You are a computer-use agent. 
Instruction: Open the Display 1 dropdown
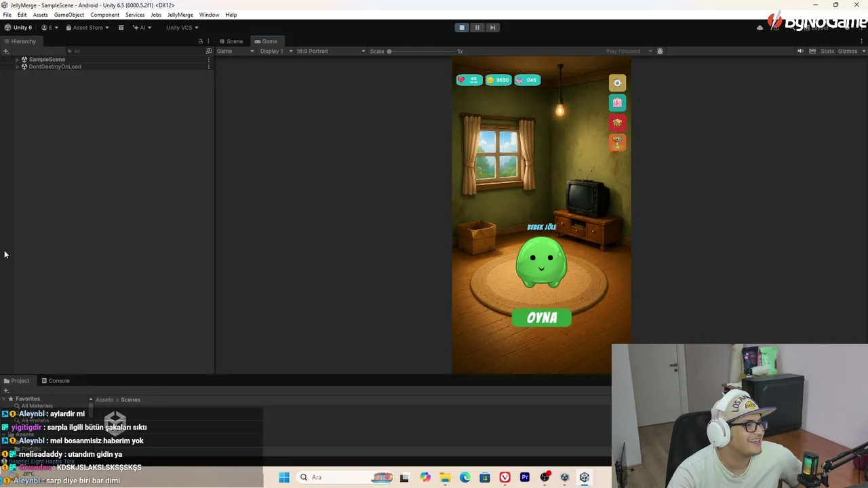pos(277,52)
